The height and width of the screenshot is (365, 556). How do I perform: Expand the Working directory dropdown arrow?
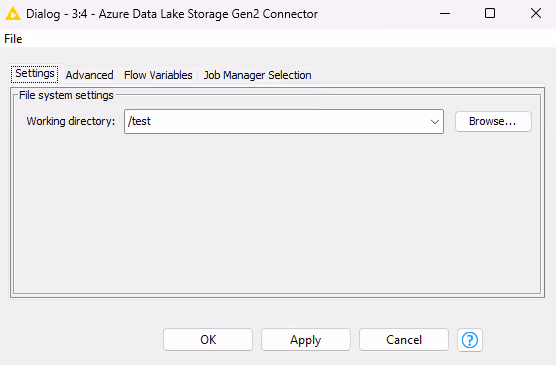pyautogui.click(x=435, y=122)
